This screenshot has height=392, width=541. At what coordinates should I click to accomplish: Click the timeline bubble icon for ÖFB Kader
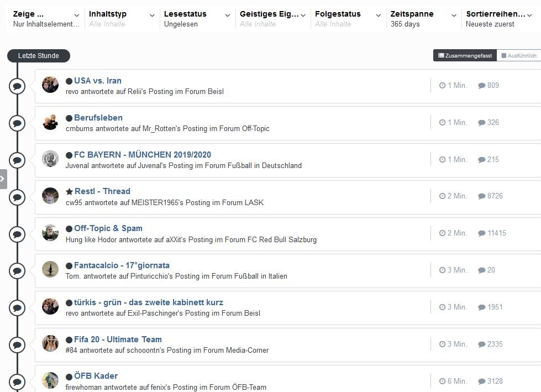pyautogui.click(x=17, y=381)
